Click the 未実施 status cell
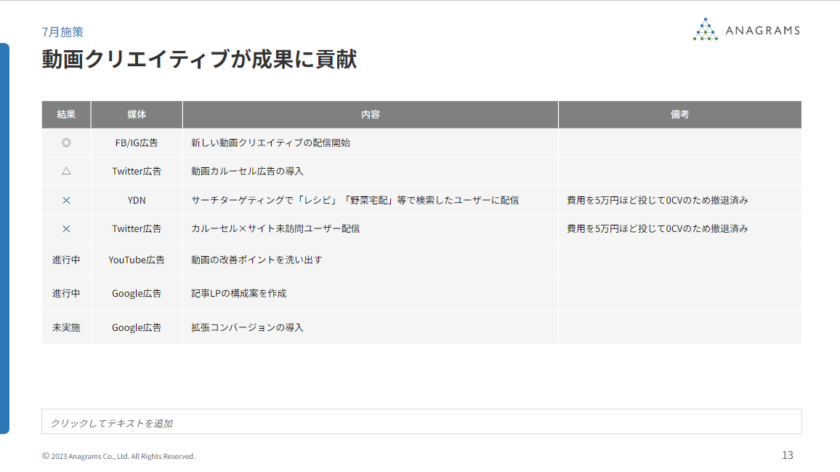The width and height of the screenshot is (840, 472). (x=66, y=327)
